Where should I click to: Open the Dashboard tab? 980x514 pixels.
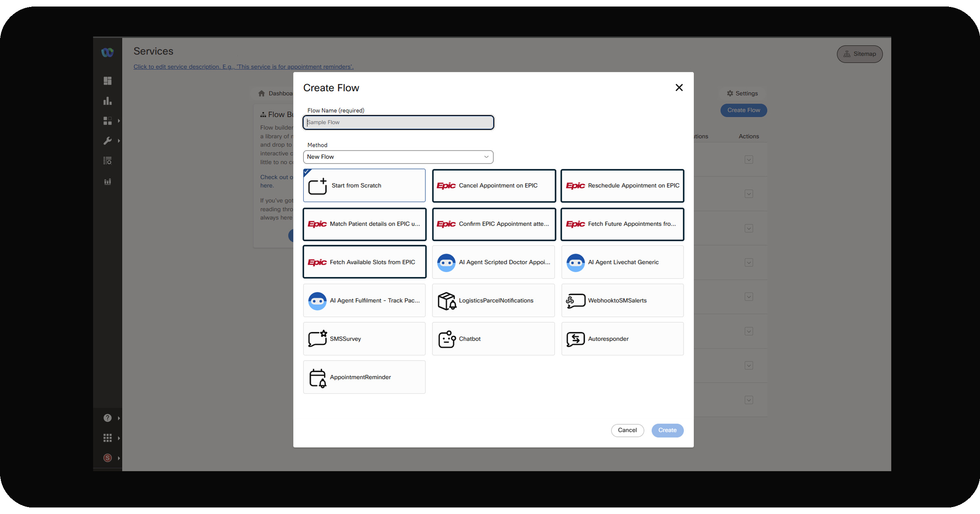[x=276, y=93]
